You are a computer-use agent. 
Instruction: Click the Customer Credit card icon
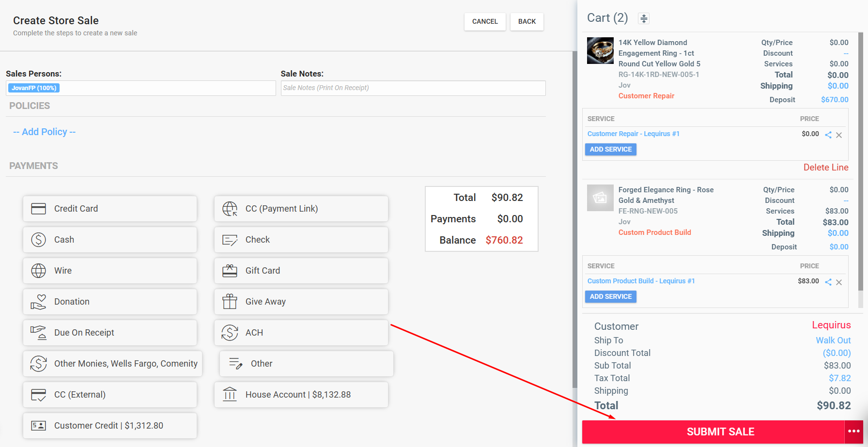(38, 426)
